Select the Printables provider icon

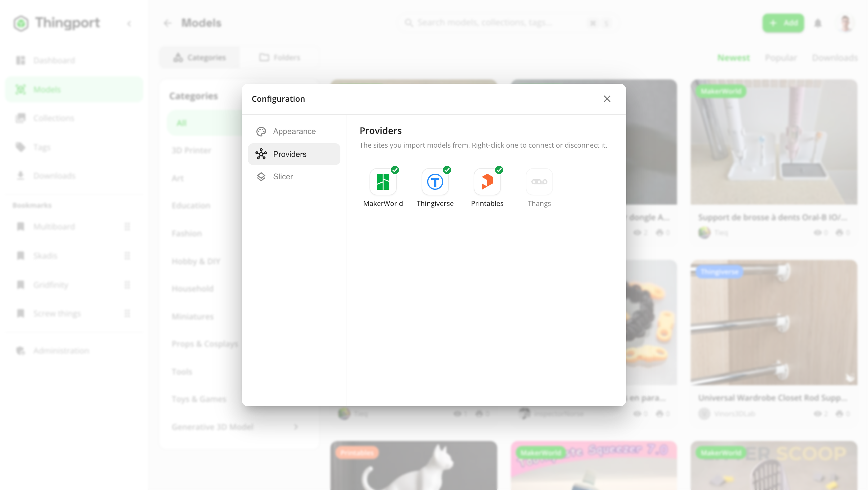tap(487, 182)
